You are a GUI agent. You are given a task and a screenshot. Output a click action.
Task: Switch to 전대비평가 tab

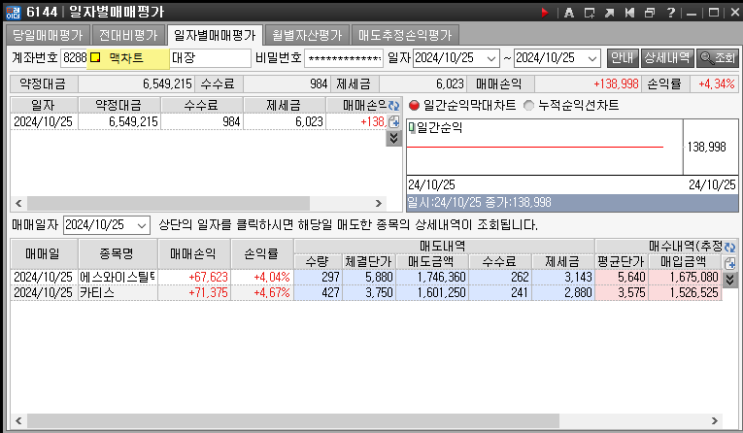(x=128, y=36)
